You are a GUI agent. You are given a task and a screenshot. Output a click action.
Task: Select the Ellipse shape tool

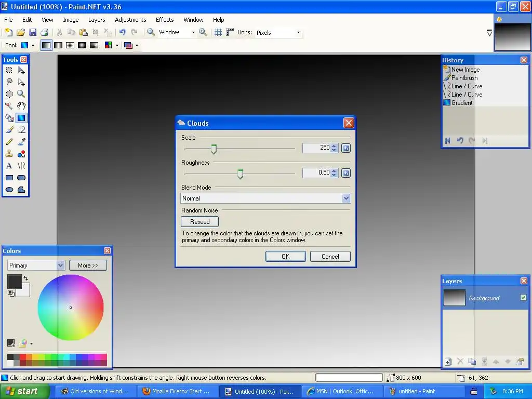(9, 189)
